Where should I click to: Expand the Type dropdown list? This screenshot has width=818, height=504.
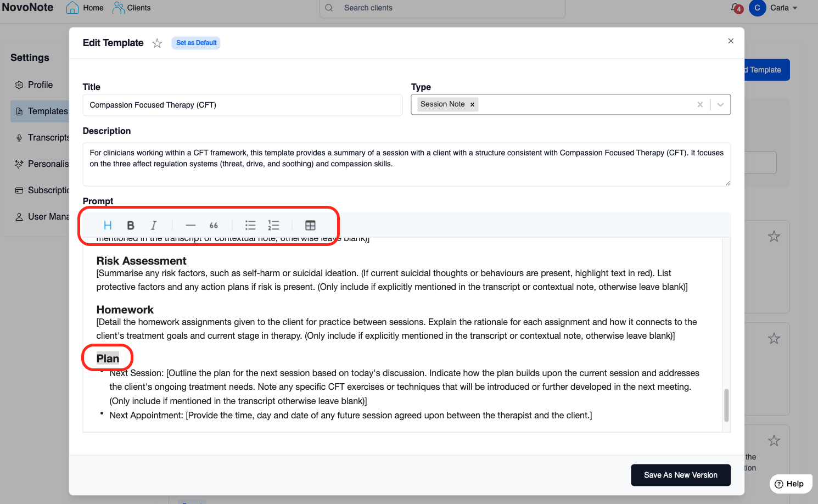720,104
